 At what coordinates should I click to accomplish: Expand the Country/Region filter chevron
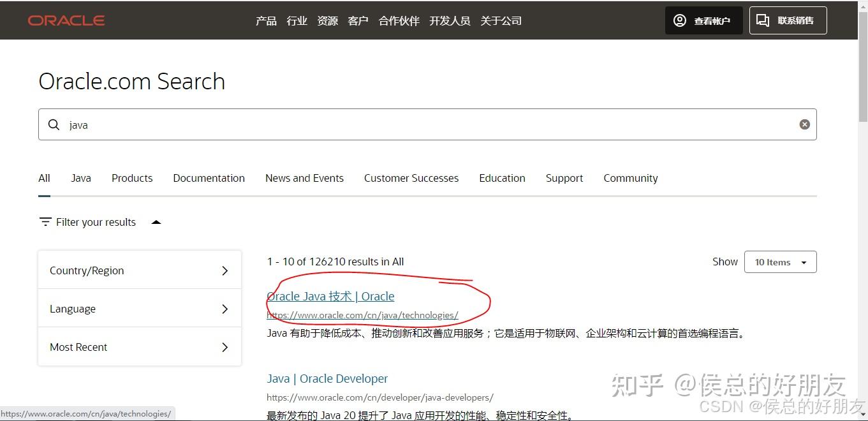224,270
